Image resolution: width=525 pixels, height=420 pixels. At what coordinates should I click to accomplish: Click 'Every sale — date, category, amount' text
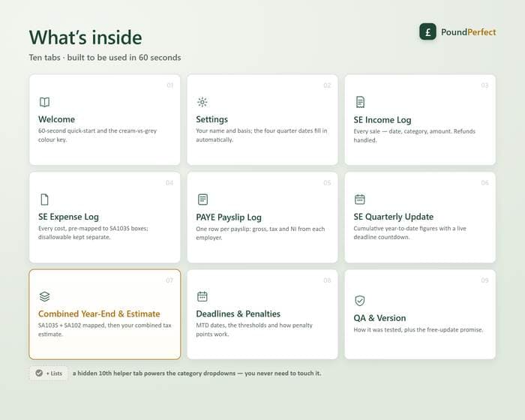414,136
